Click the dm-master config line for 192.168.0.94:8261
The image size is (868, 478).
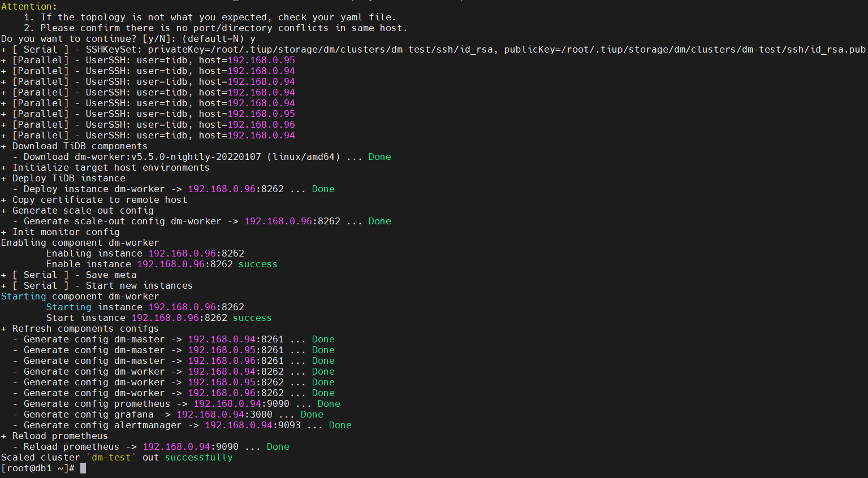(174, 340)
